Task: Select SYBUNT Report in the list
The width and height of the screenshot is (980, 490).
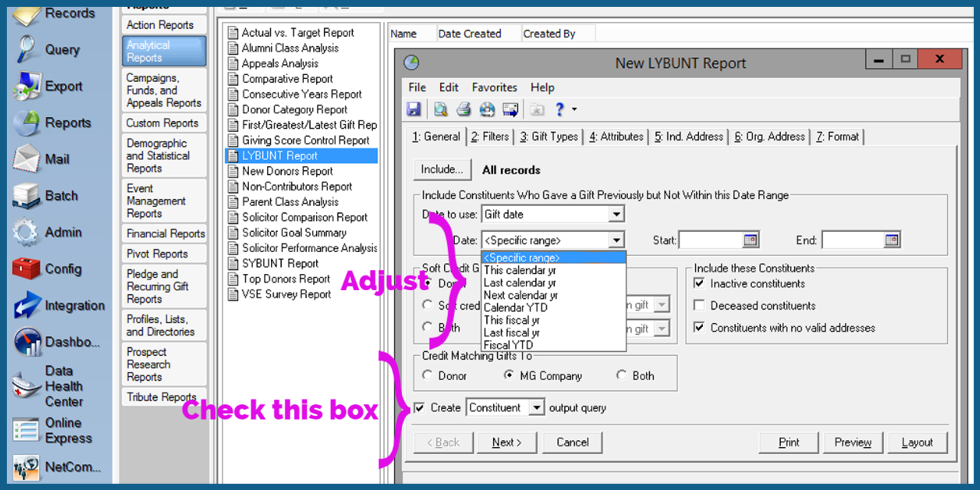Action: click(x=280, y=263)
